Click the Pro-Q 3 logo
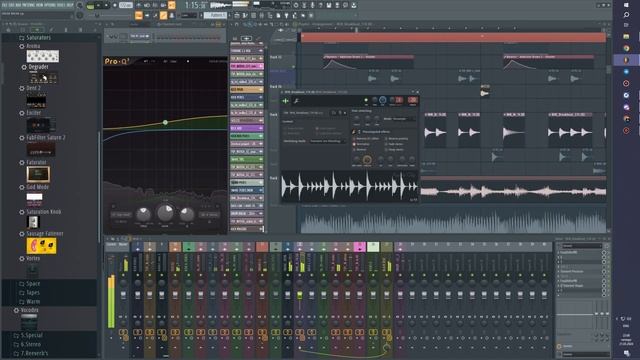 117,61
